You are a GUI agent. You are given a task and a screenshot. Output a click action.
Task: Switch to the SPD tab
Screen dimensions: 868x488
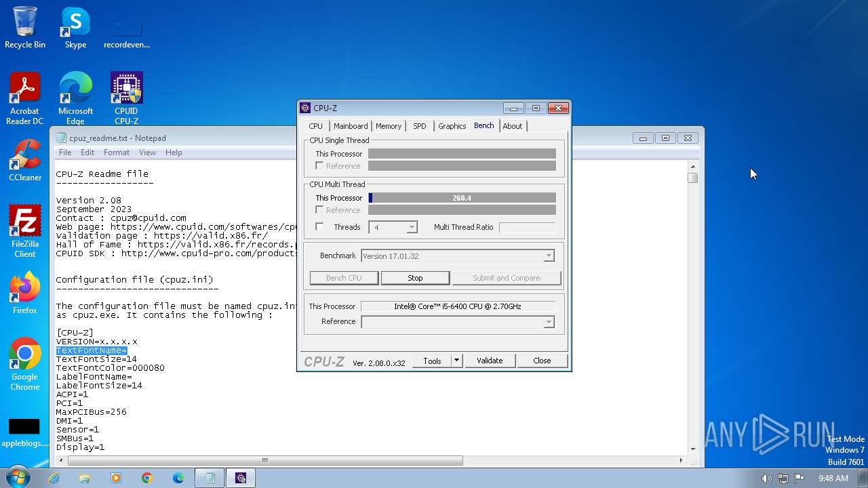click(x=420, y=126)
